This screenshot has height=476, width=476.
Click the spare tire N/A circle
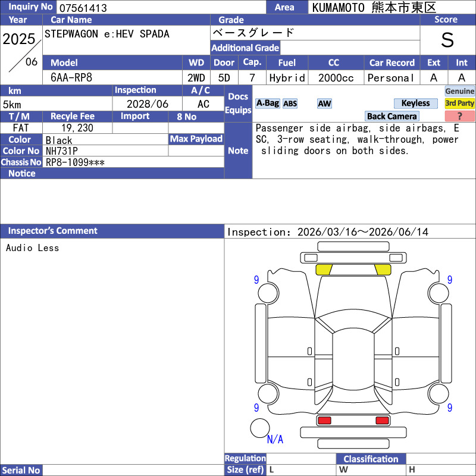coord(260,428)
